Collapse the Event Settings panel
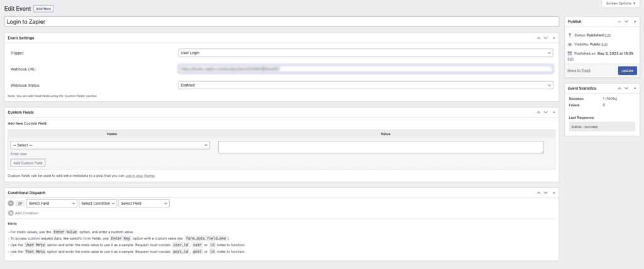This screenshot has width=644, height=269. 553,38
